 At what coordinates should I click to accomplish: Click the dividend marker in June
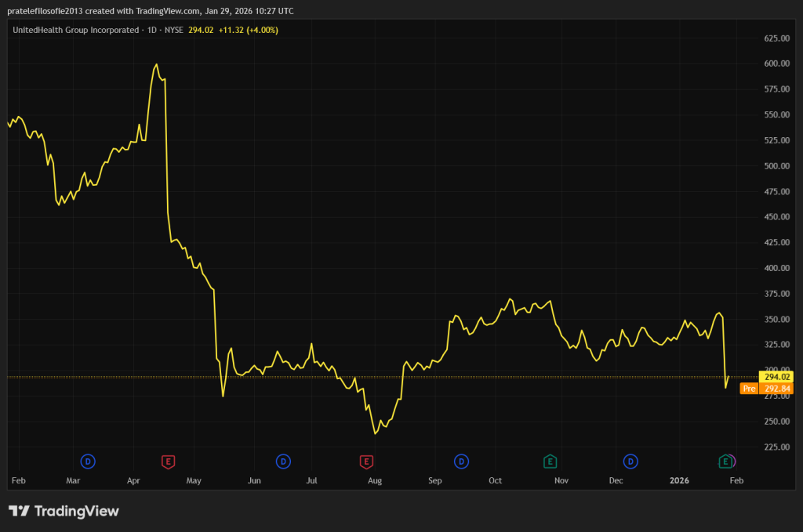tap(282, 461)
